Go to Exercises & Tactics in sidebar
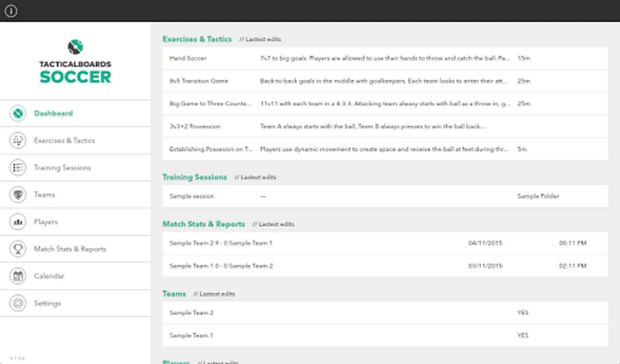 [x=75, y=140]
